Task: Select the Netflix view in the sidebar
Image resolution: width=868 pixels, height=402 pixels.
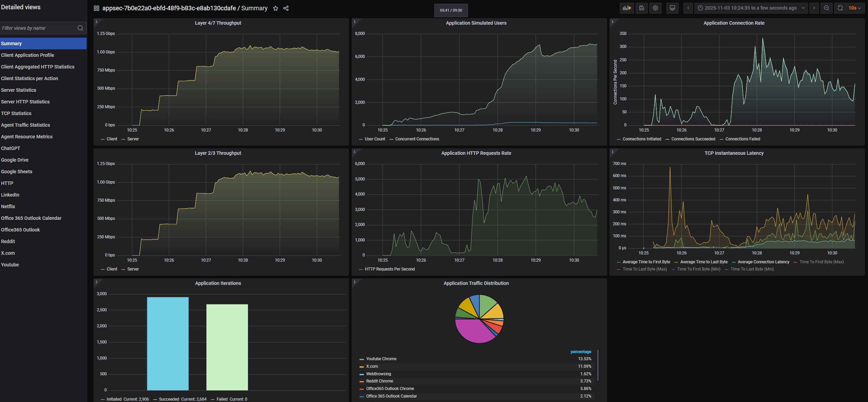Action: pyautogui.click(x=8, y=206)
